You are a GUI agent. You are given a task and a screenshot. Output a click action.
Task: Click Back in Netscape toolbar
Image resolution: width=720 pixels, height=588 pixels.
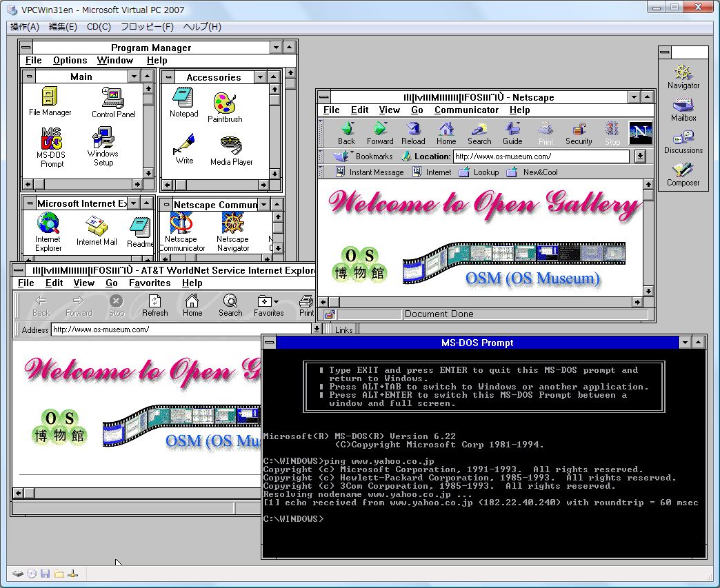(347, 134)
